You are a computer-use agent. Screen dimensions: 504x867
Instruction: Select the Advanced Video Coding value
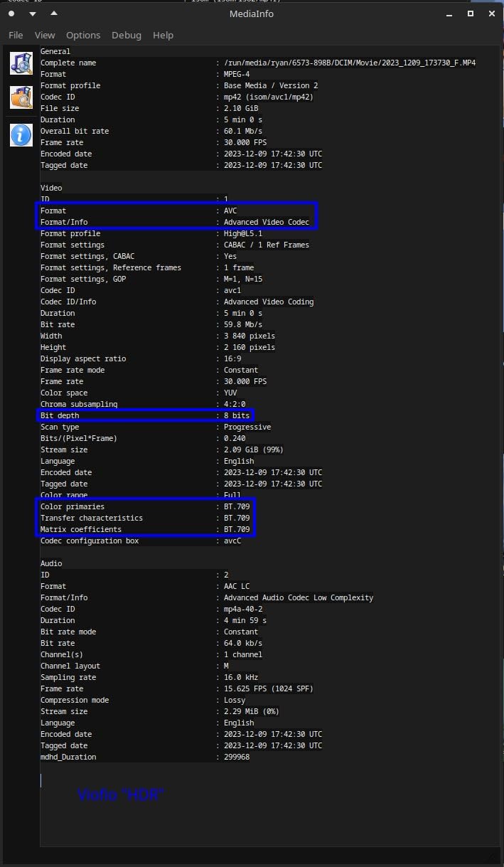pos(269,302)
